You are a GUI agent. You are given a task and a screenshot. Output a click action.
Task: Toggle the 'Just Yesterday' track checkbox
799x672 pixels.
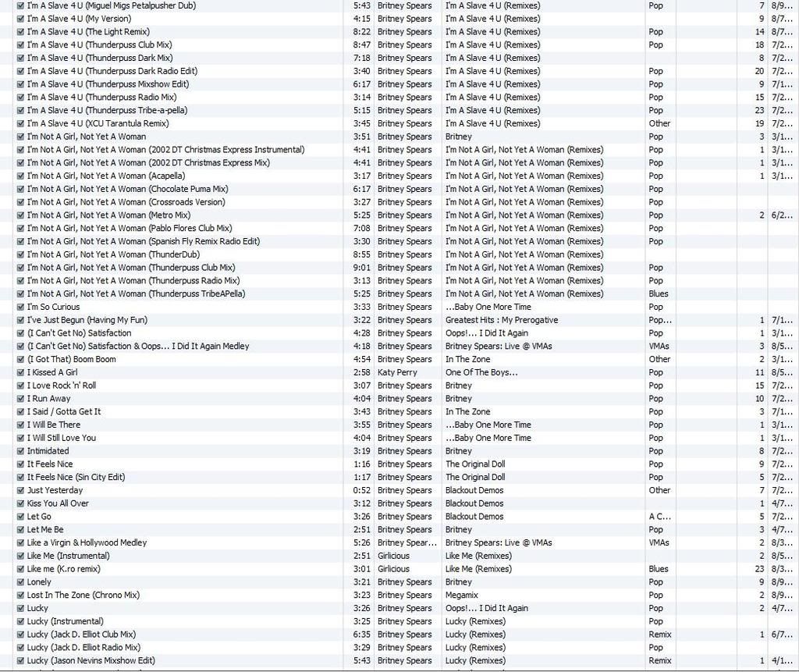(x=20, y=490)
